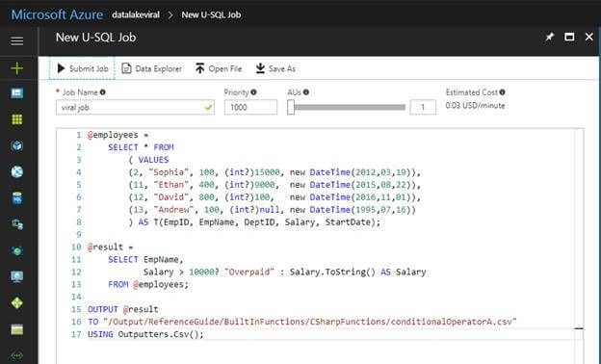
Task: Open Resource groups cube icon
Action: click(17, 145)
